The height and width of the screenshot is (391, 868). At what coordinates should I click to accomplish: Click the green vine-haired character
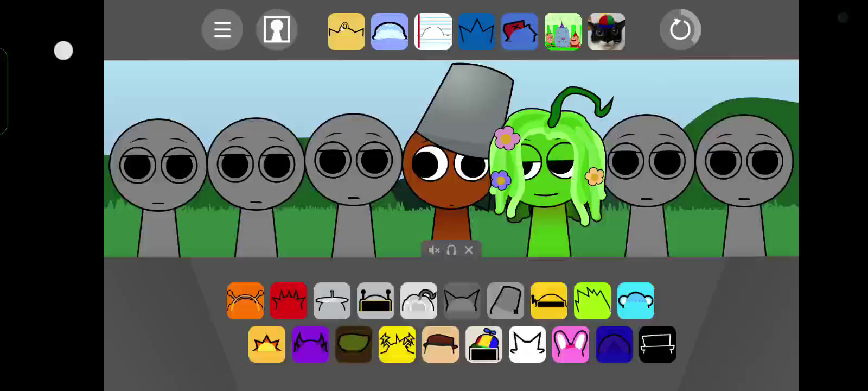click(x=548, y=174)
